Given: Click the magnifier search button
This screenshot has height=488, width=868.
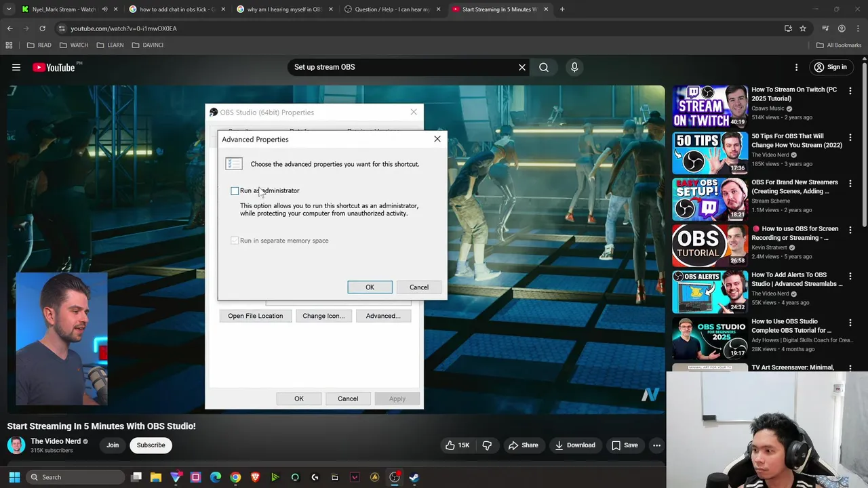Looking at the screenshot, I should click(x=544, y=67).
